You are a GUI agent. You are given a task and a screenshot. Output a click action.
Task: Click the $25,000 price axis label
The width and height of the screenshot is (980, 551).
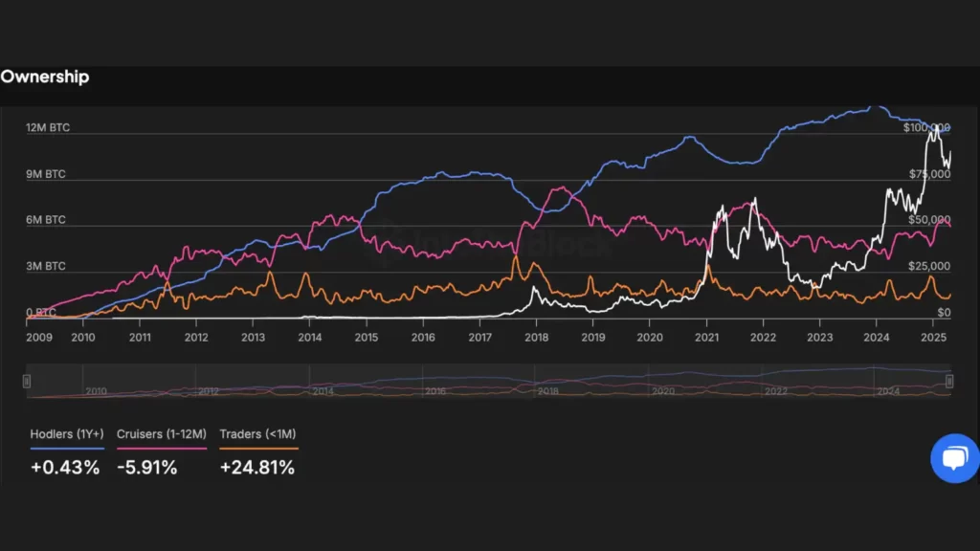[930, 266]
